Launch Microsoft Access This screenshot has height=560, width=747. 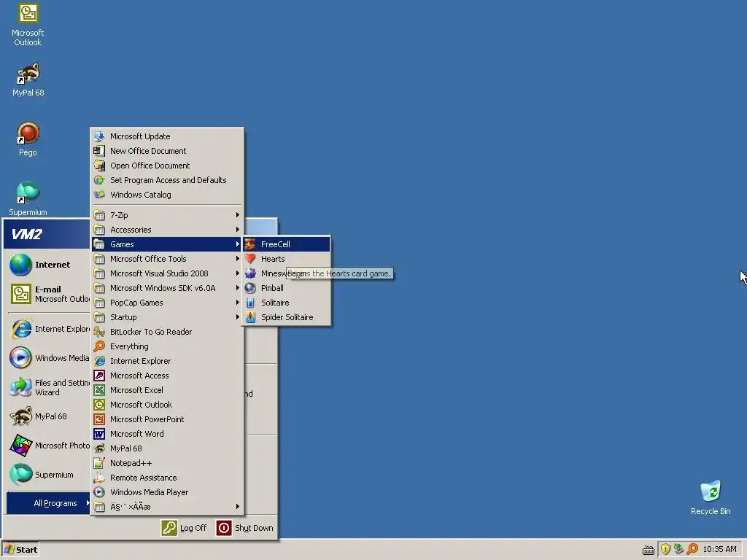pyautogui.click(x=167, y=376)
